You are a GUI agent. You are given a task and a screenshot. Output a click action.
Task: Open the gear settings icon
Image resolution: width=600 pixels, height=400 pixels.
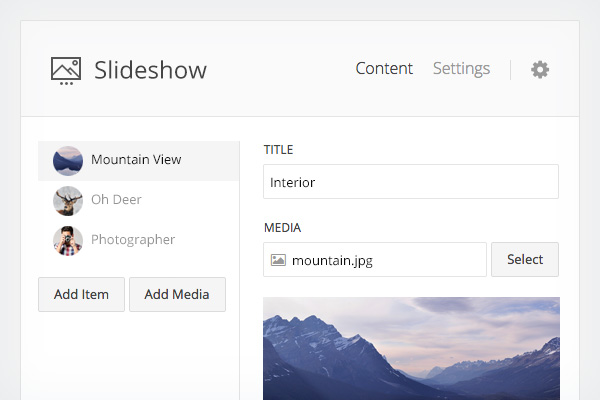click(x=540, y=69)
